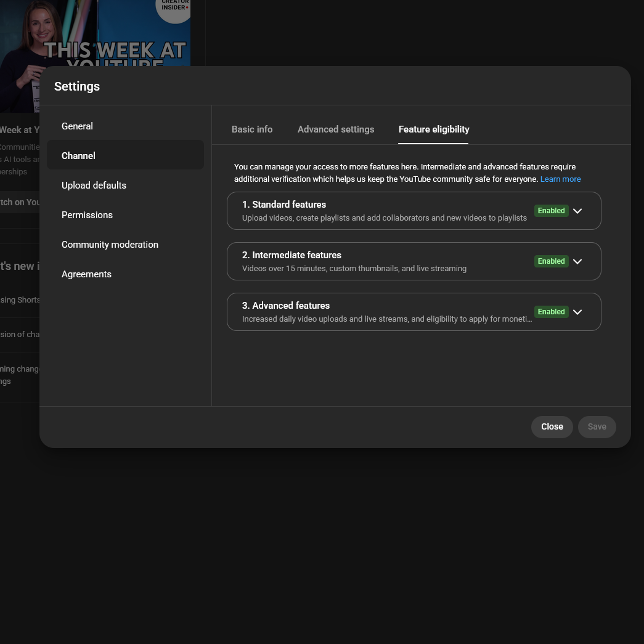Follow the Learn more link
Screen dimensions: 644x644
tap(560, 179)
